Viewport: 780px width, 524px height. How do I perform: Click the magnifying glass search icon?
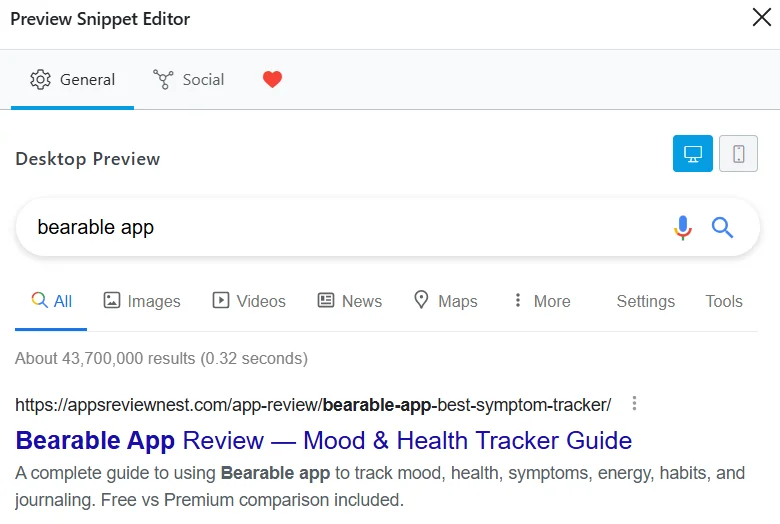click(x=722, y=228)
